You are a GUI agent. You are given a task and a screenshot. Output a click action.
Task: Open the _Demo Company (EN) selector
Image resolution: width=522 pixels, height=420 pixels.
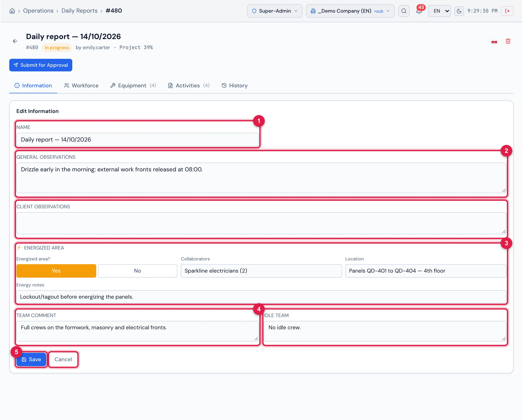350,11
